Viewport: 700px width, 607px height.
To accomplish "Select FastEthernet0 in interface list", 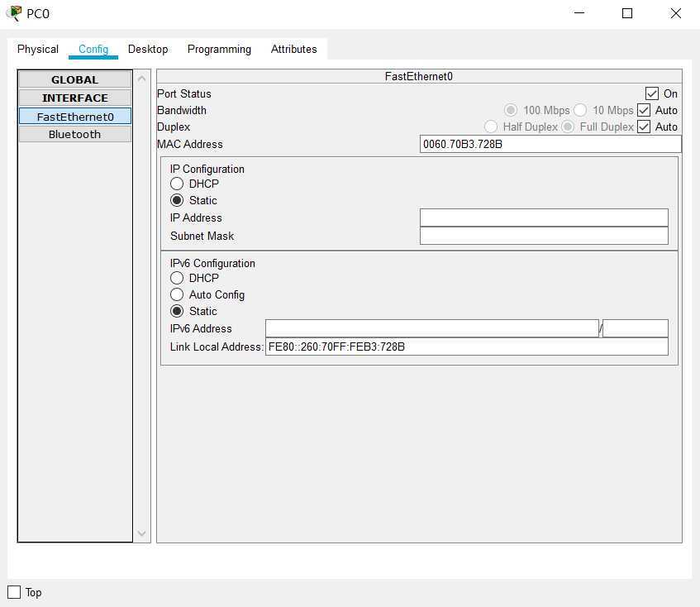I will click(75, 117).
